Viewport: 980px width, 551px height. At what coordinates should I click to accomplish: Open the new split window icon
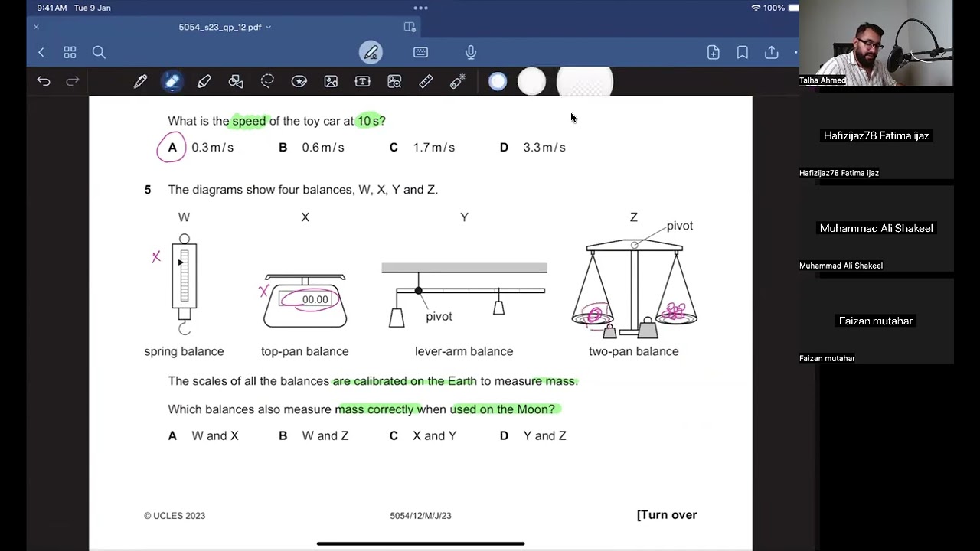[x=410, y=27]
